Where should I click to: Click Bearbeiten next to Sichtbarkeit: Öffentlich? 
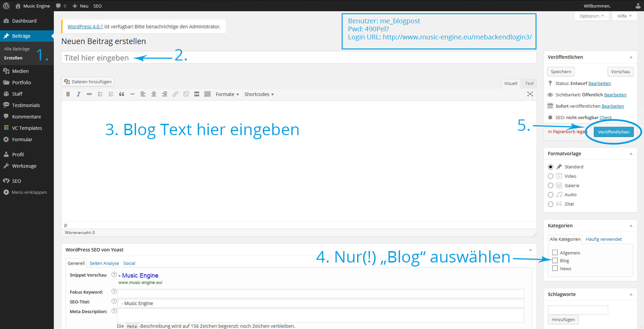(x=615, y=95)
